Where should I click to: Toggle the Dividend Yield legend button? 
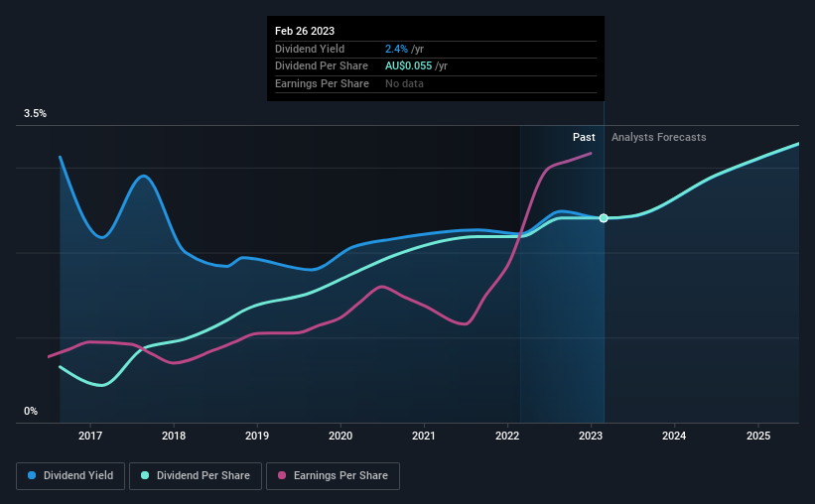(x=70, y=476)
